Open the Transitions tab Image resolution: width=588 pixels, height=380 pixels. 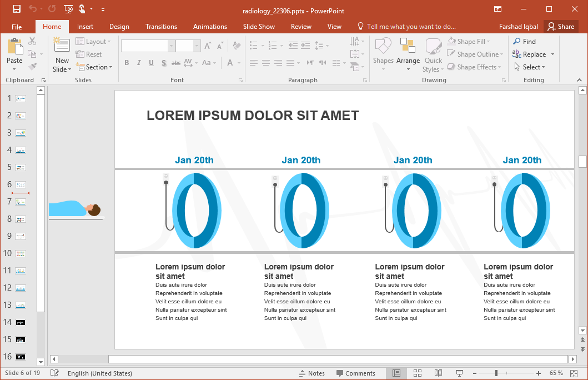click(161, 27)
